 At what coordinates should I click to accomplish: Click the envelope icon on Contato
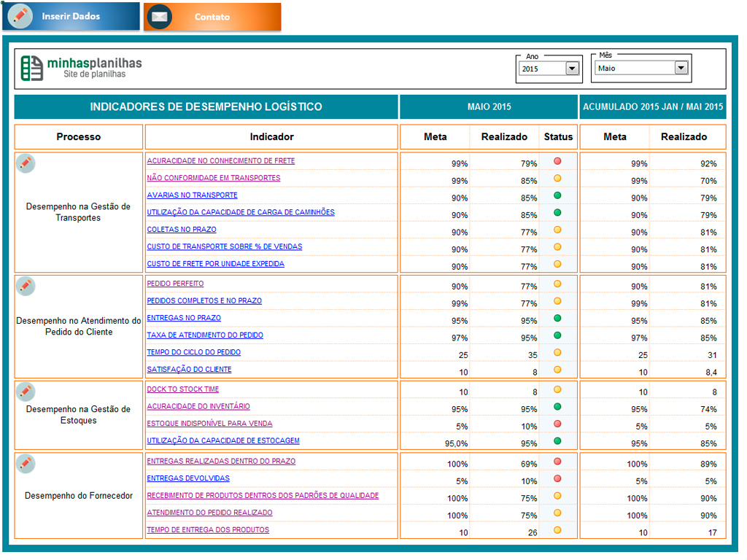(x=160, y=17)
